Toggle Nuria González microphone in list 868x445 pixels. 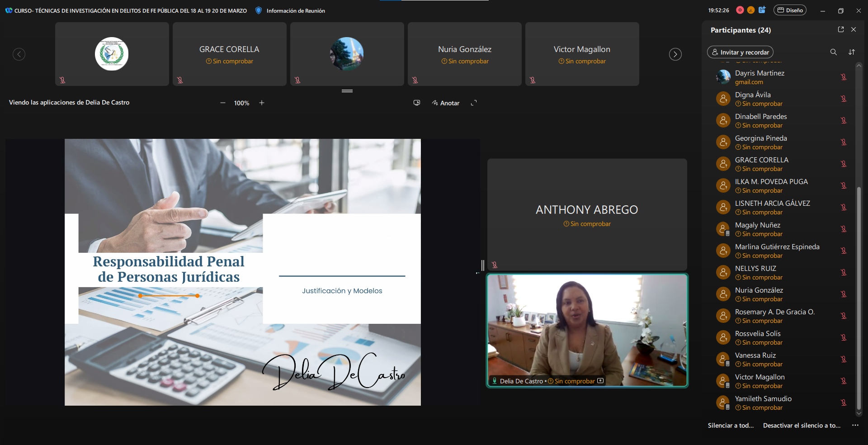[843, 294]
